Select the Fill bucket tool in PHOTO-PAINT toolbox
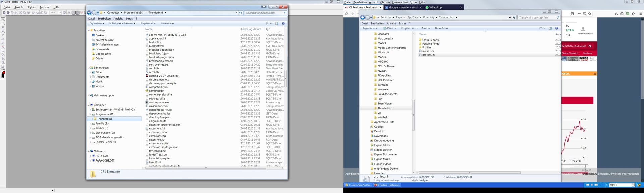This screenshot has height=193, width=644. (x=3, y=55)
